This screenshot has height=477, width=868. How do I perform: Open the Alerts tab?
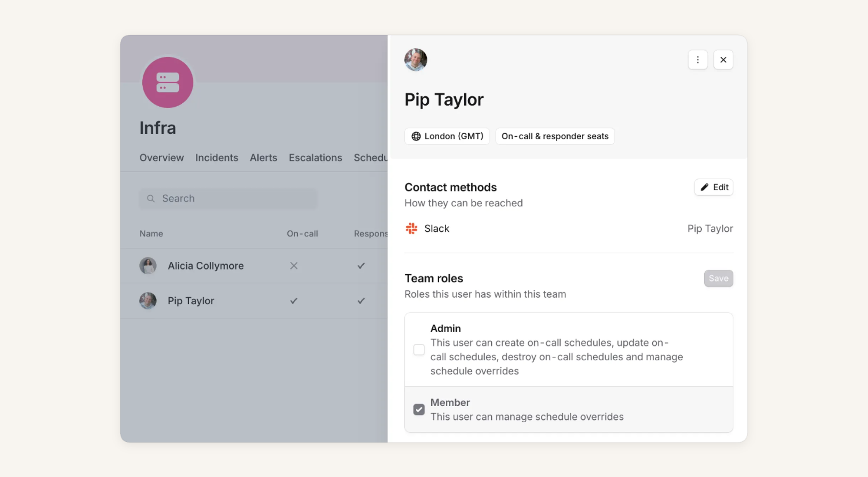[263, 158]
